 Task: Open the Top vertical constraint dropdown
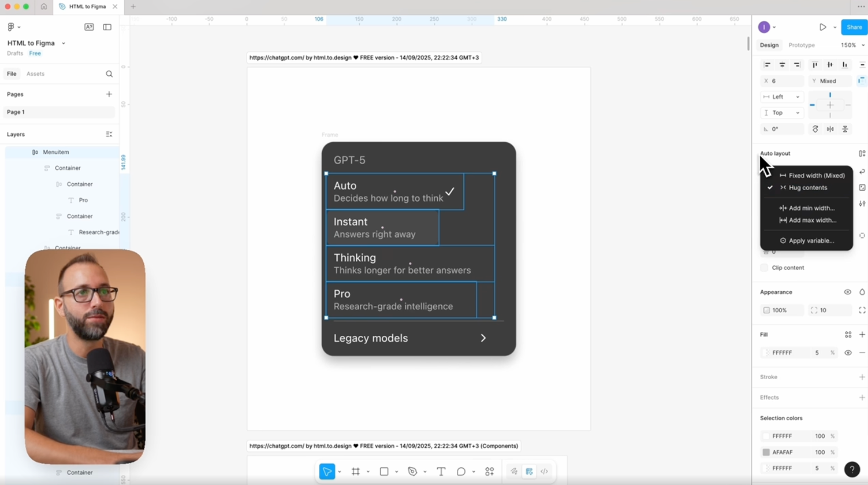[x=782, y=113]
